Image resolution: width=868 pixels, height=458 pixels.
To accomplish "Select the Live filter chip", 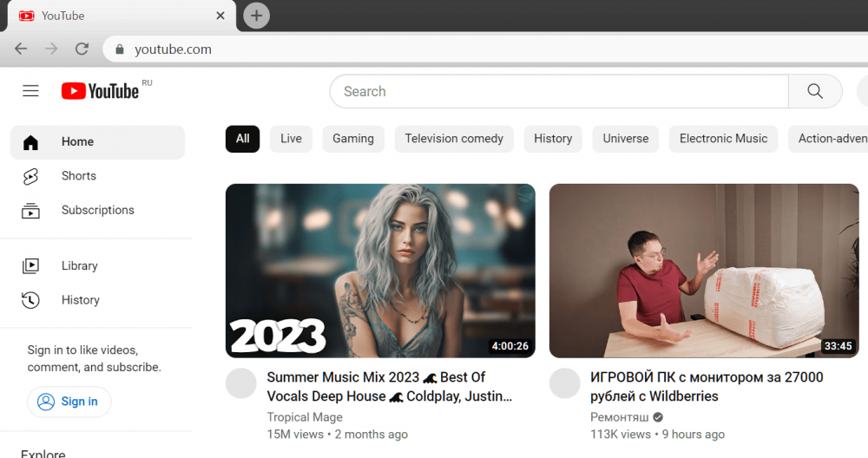I will (291, 139).
